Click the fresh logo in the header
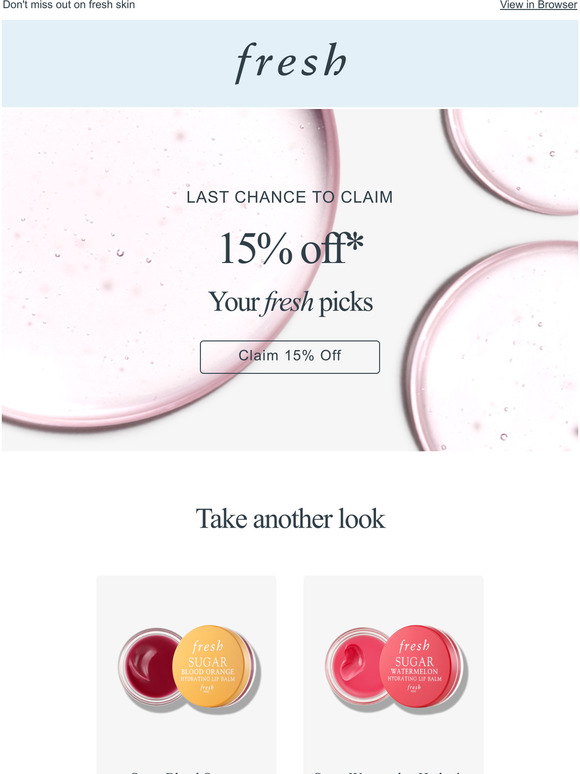 pos(290,63)
